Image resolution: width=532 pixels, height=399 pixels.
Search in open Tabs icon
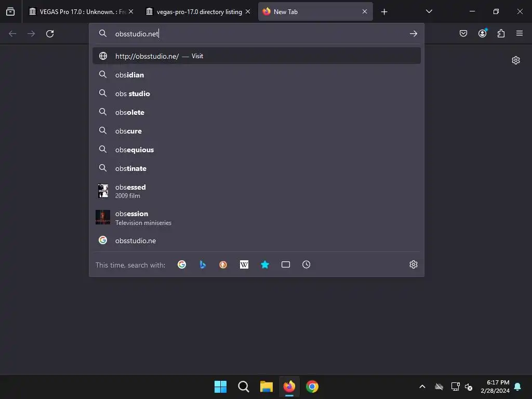click(x=286, y=264)
